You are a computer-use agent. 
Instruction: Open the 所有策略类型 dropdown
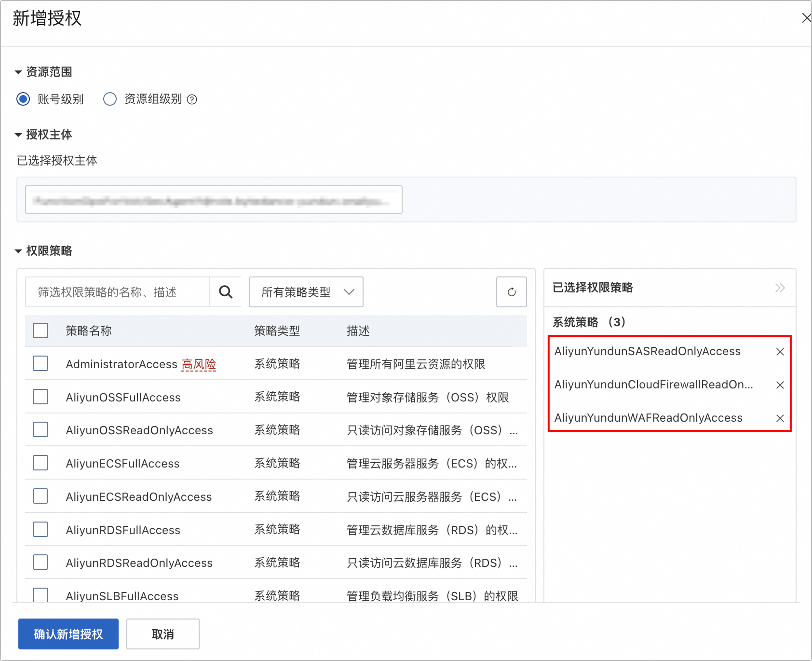click(306, 292)
